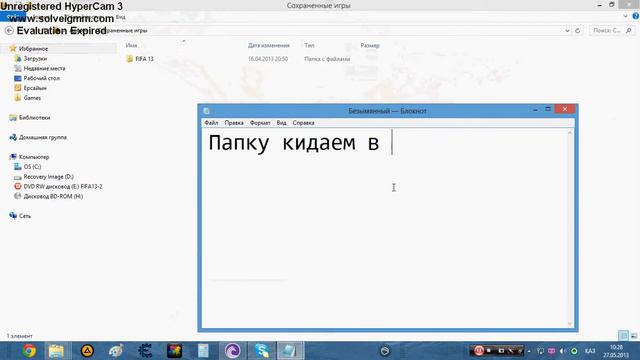
Task: Open the purple swirl taskbar icon
Action: [233, 351]
